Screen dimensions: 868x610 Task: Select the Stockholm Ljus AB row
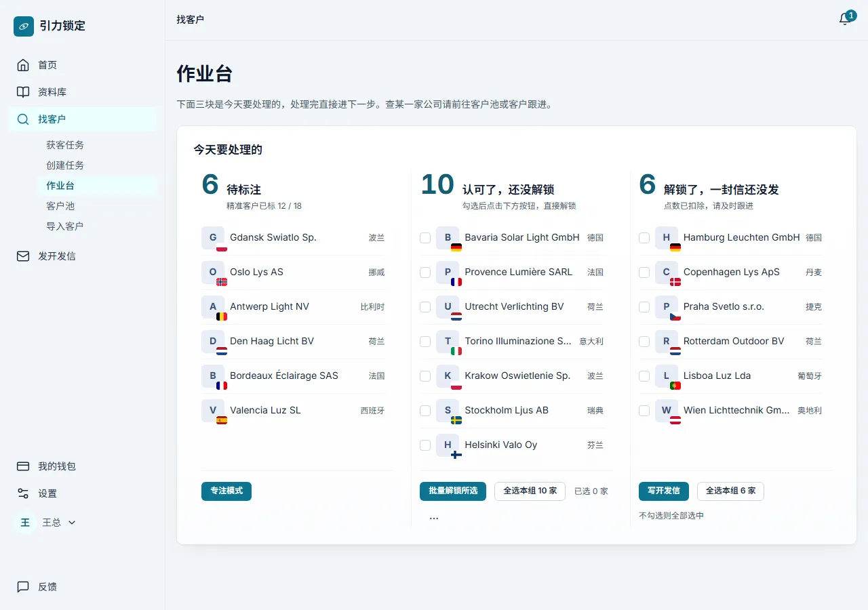[511, 411]
